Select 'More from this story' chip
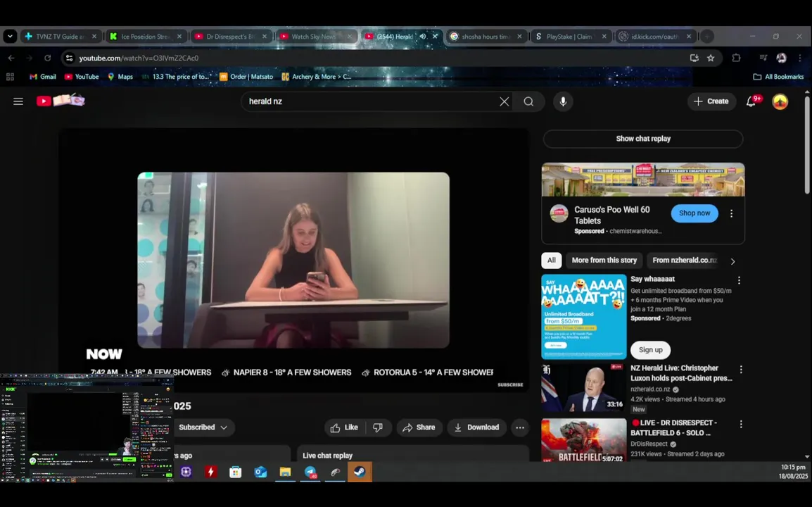This screenshot has height=507, width=812. click(604, 261)
